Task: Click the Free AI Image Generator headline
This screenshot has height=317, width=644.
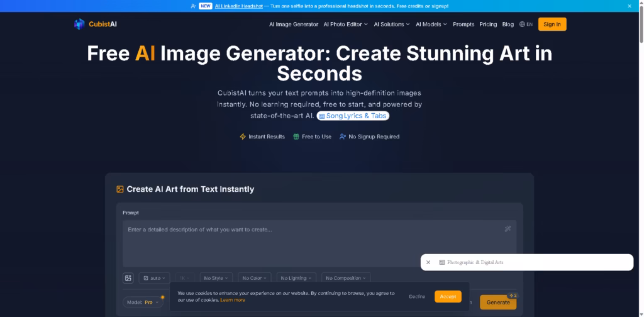Action: pos(319,64)
